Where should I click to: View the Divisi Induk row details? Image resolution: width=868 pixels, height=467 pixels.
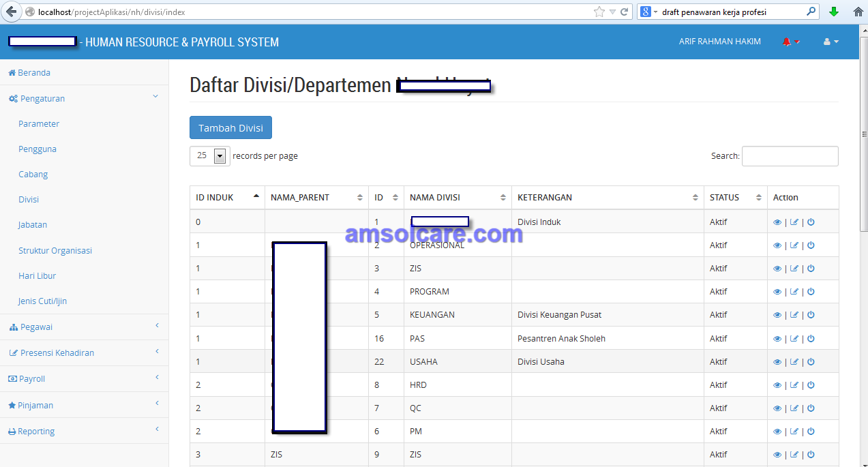tap(777, 222)
